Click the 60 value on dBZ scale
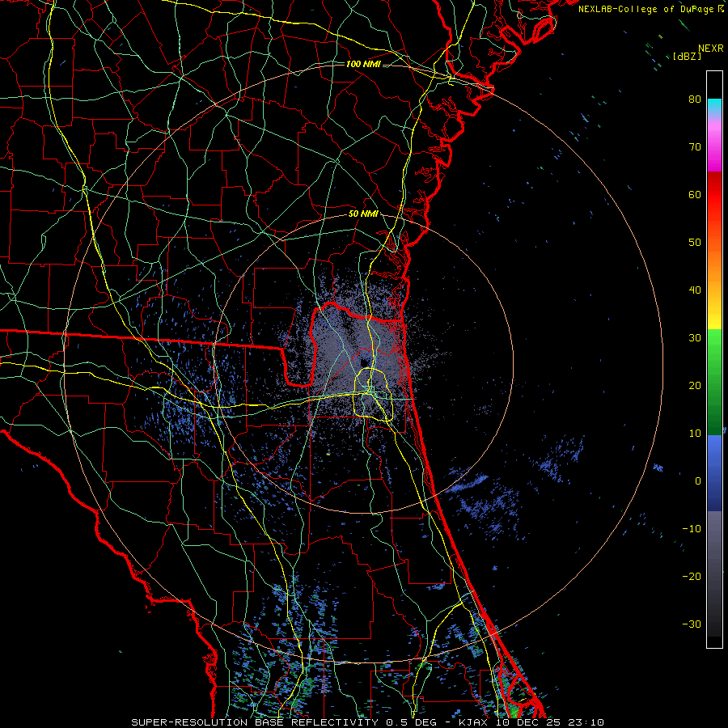The width and height of the screenshot is (728, 728). point(695,194)
